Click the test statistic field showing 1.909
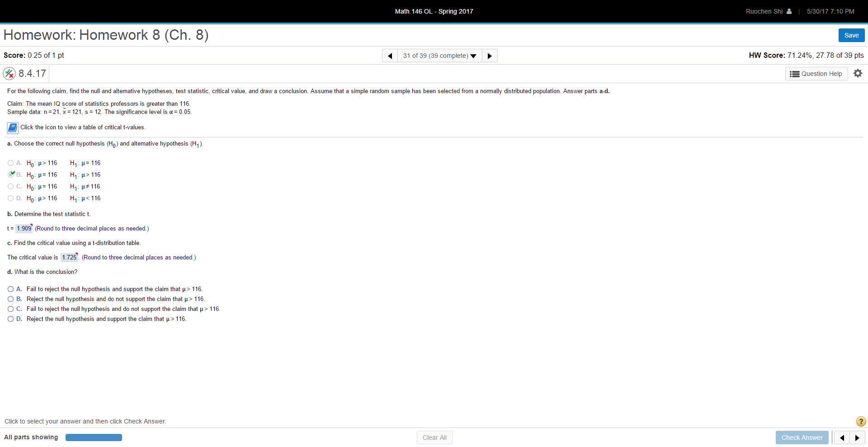Viewport: 868px width, 447px height. 24,229
